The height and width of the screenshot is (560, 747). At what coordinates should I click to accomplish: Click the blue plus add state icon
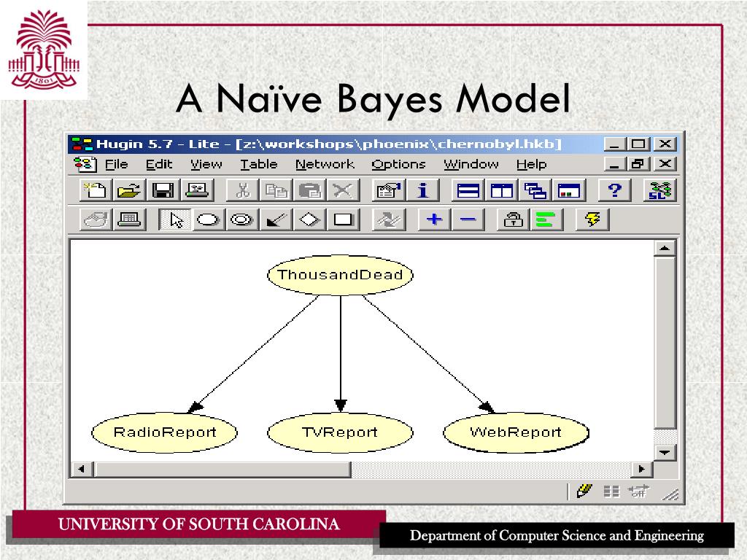pos(434,219)
